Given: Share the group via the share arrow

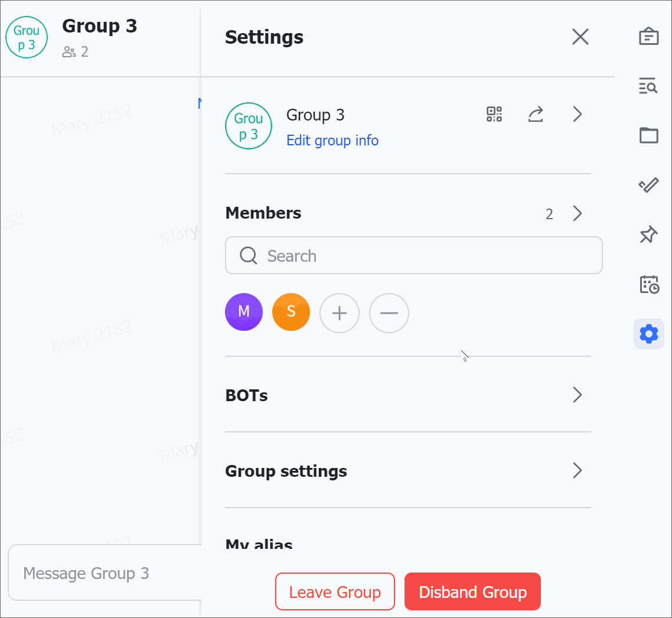Looking at the screenshot, I should pyautogui.click(x=536, y=114).
